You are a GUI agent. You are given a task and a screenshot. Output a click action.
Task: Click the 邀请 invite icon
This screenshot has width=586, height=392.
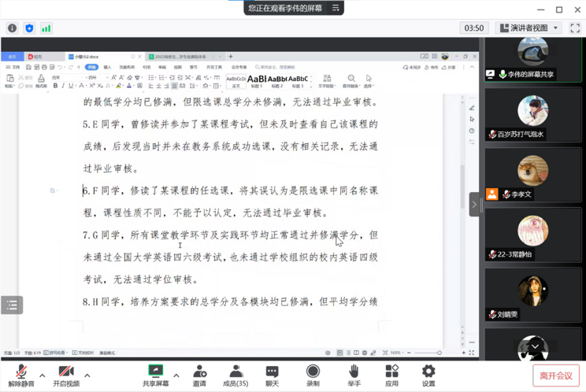[x=199, y=372]
